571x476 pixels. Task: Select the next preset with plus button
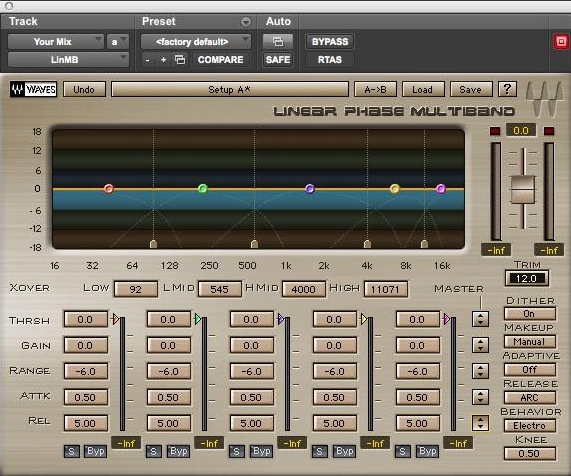point(164,59)
